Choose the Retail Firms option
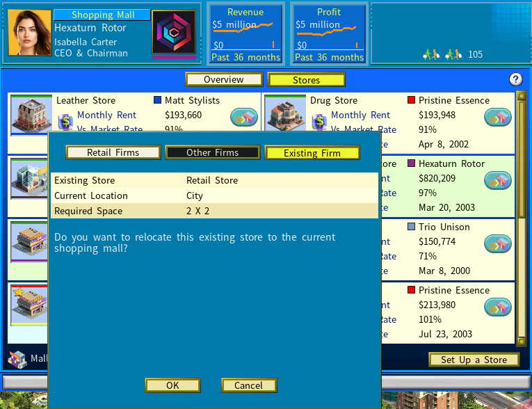This screenshot has height=409, width=532. tap(113, 152)
